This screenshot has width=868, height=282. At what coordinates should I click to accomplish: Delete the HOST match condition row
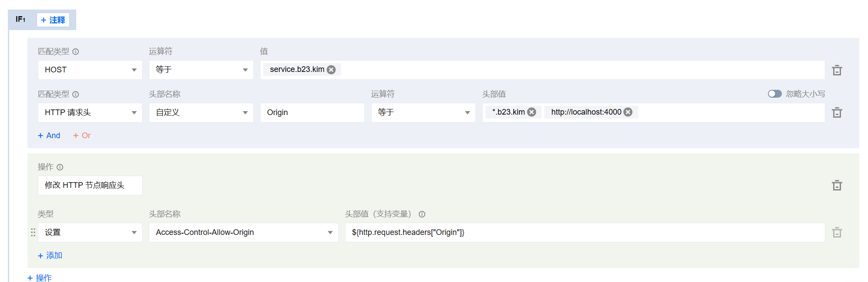point(837,70)
